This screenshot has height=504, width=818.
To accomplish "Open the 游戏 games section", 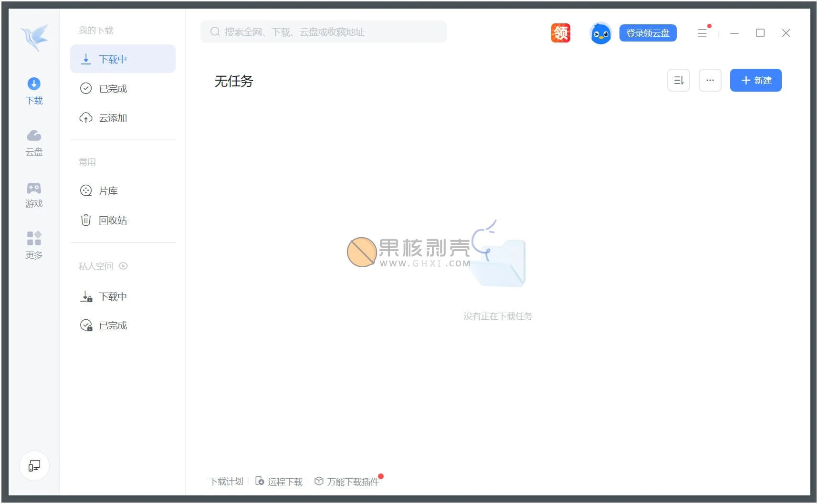I will 34,195.
